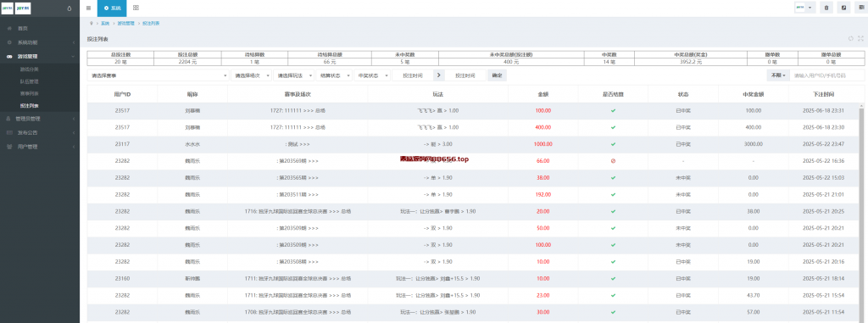Image resolution: width=868 pixels, height=323 pixels.
Task: Click the second 投注时间 end date field
Action: click(465, 75)
